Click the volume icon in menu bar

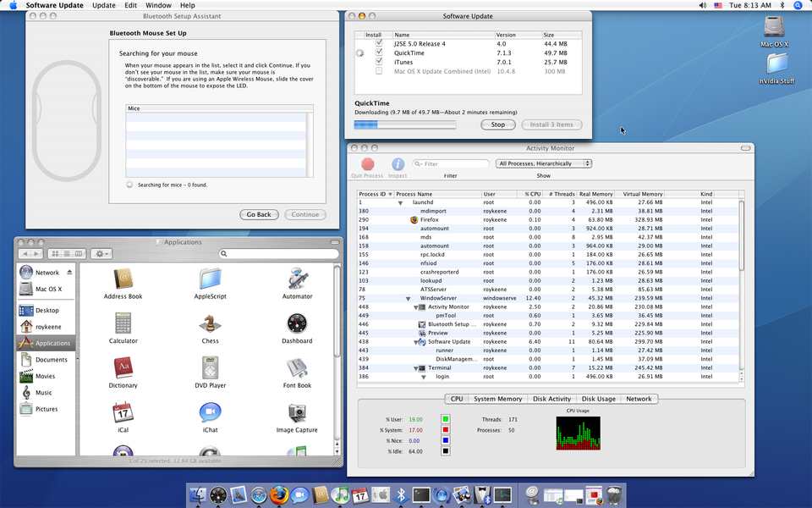(x=703, y=5)
